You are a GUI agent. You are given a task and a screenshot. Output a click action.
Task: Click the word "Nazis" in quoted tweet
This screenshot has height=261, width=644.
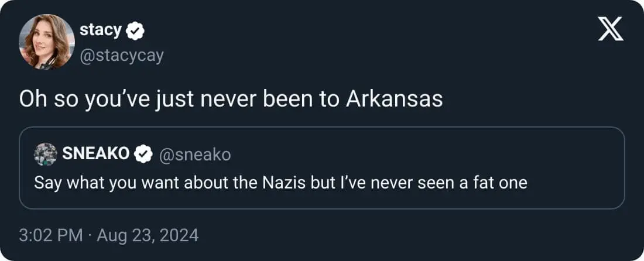[284, 183]
